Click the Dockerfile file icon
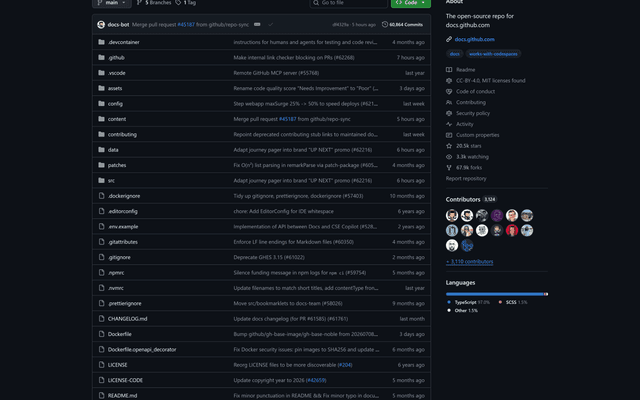640x400 pixels. click(x=101, y=334)
